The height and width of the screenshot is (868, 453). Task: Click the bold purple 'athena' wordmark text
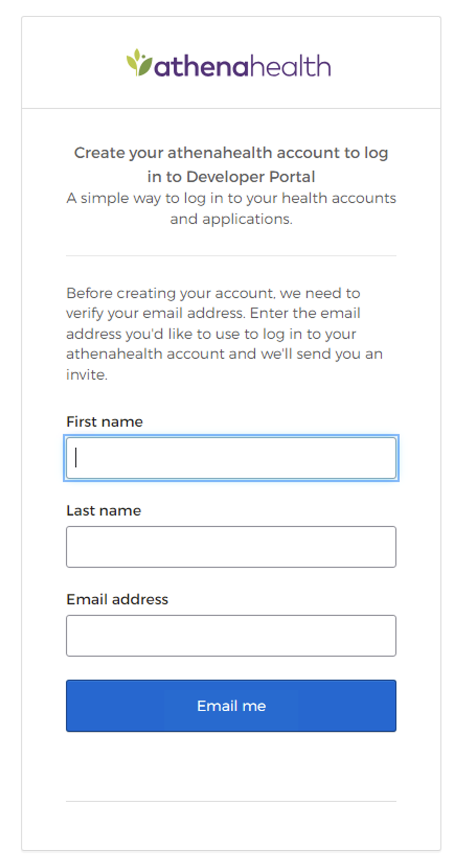(200, 67)
